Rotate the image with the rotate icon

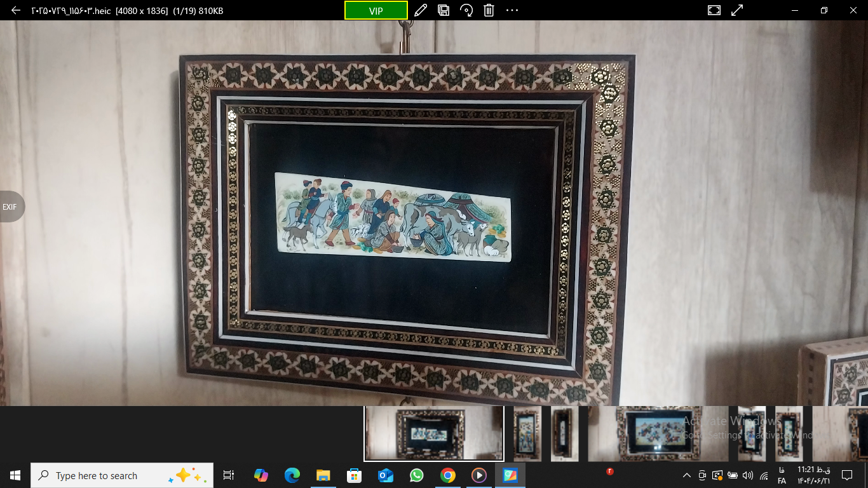pyautogui.click(x=466, y=10)
